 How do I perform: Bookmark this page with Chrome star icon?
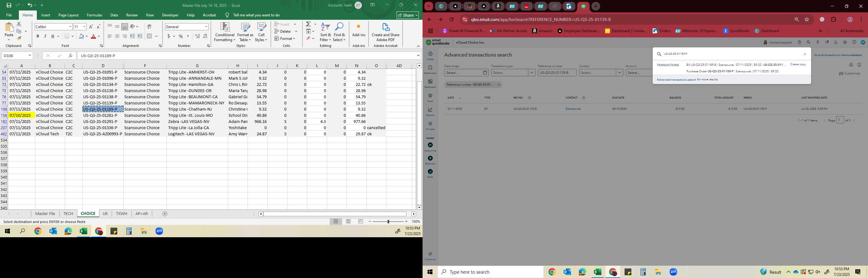tap(807, 19)
